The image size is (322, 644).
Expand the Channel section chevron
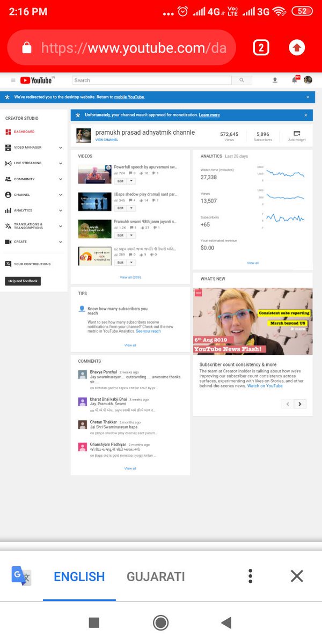pos(61,195)
